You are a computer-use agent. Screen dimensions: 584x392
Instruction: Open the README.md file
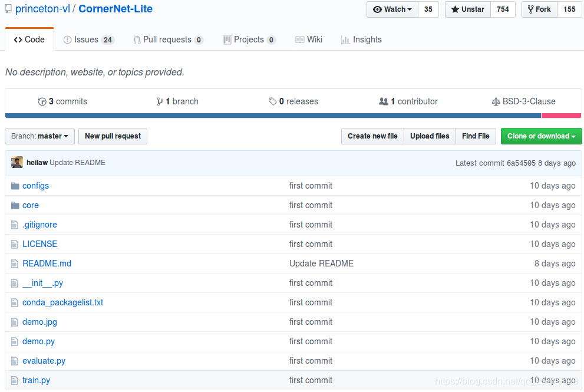[47, 263]
